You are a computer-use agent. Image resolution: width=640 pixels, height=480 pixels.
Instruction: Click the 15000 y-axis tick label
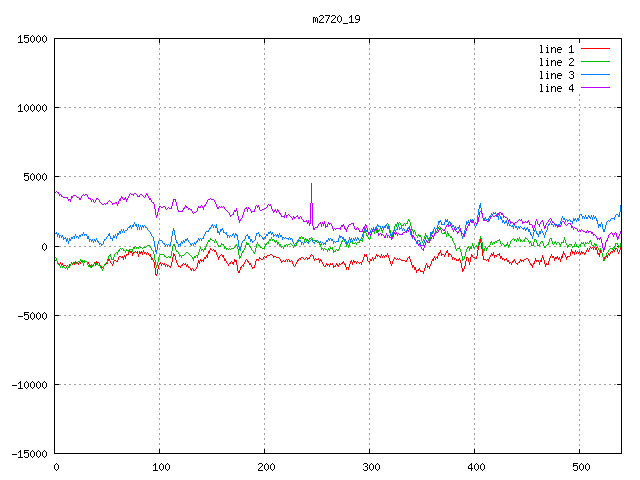[x=31, y=39]
